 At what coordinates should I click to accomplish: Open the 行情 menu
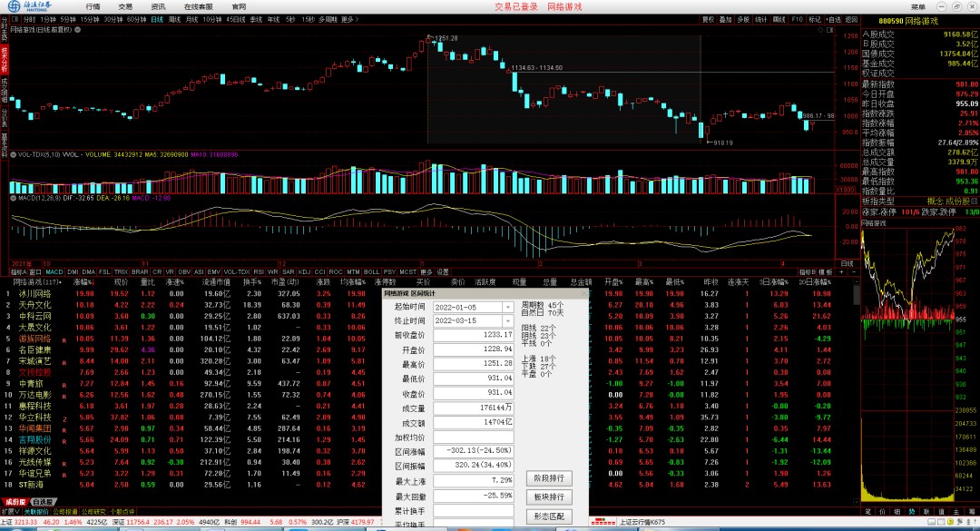pos(93,6)
